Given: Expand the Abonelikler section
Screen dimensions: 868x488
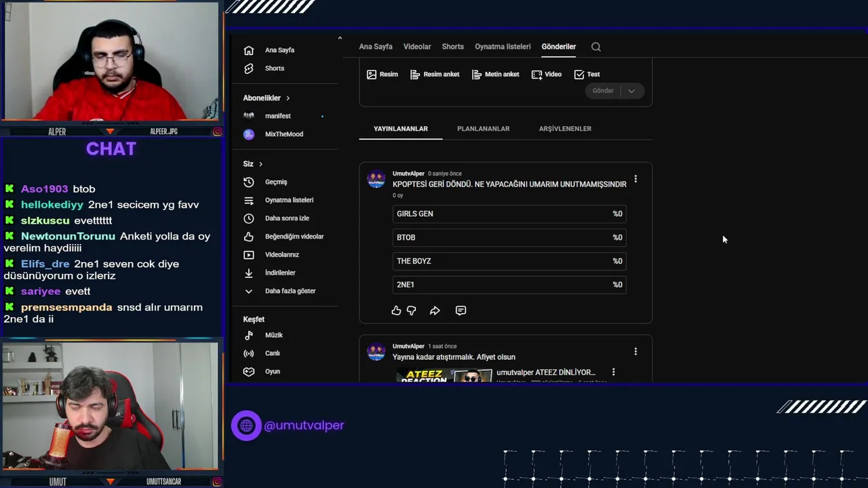Looking at the screenshot, I should (x=267, y=98).
